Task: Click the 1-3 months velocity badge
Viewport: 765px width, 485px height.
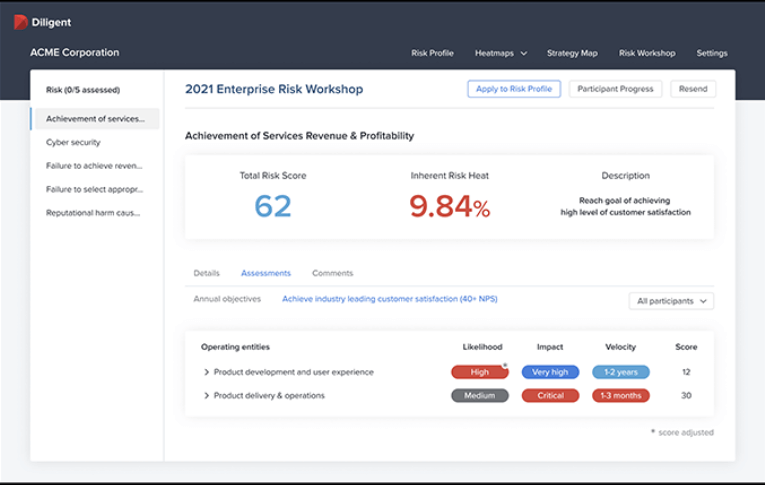Action: (621, 396)
